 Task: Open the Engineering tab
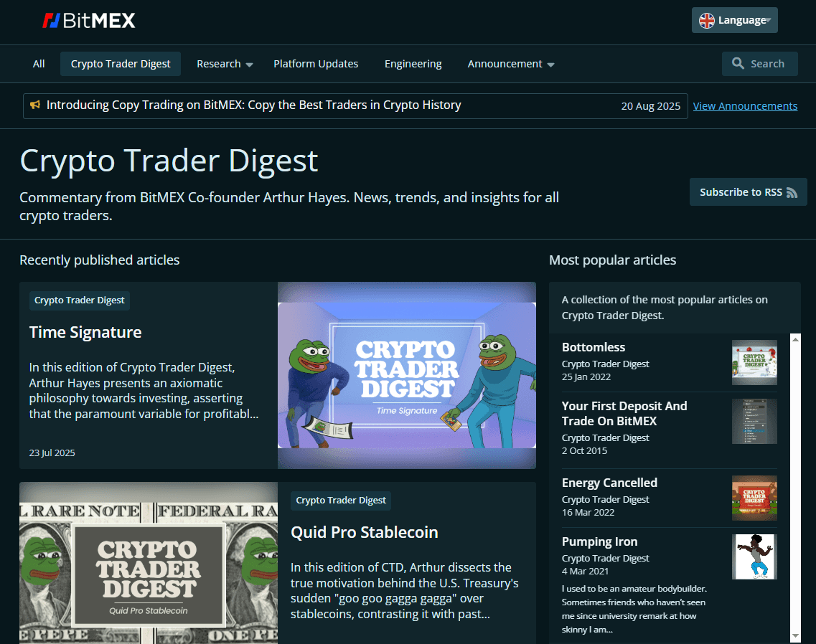pos(413,64)
